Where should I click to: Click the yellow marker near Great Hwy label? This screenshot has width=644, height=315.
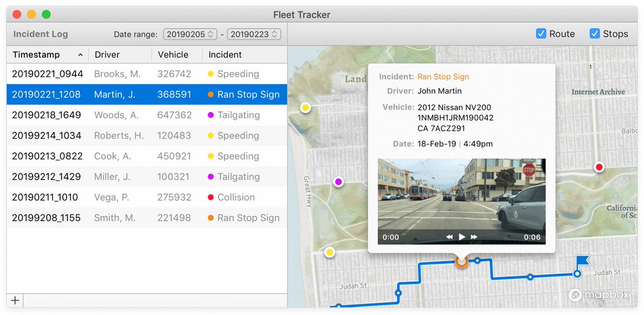click(305, 108)
